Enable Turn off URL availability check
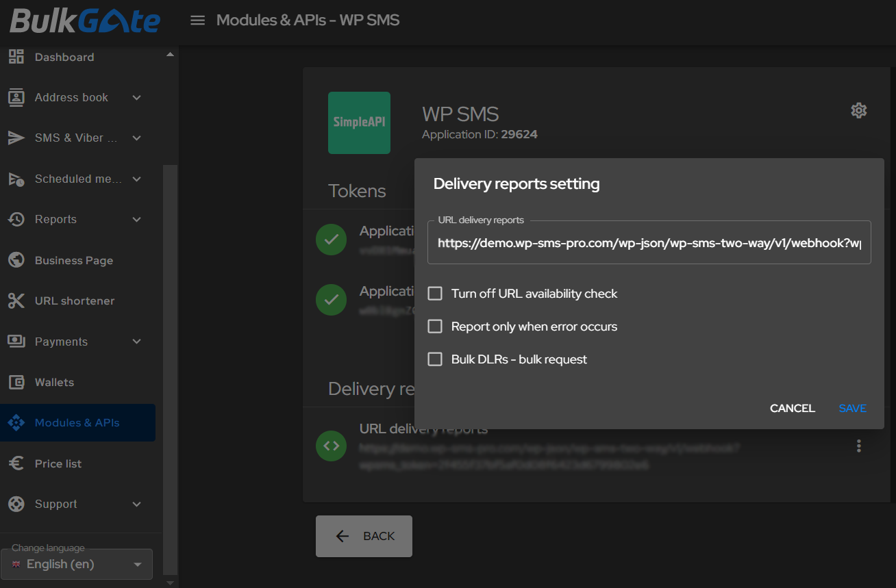This screenshot has width=896, height=588. pyautogui.click(x=435, y=294)
